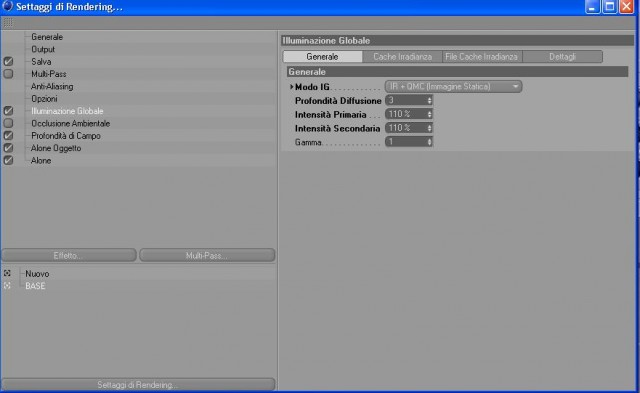
Task: Switch to the Dettagli tab
Action: pyautogui.click(x=562, y=57)
